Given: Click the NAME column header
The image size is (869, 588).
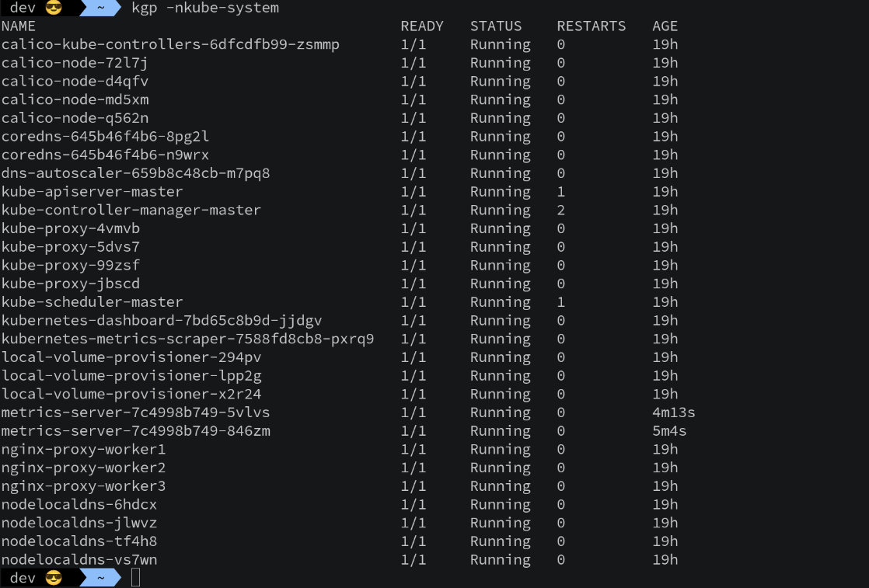Looking at the screenshot, I should 19,26.
